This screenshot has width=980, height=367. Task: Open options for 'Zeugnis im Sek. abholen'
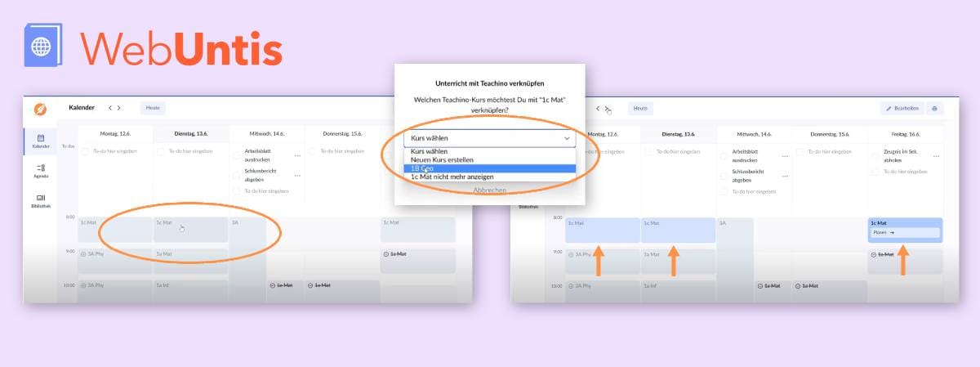(936, 155)
